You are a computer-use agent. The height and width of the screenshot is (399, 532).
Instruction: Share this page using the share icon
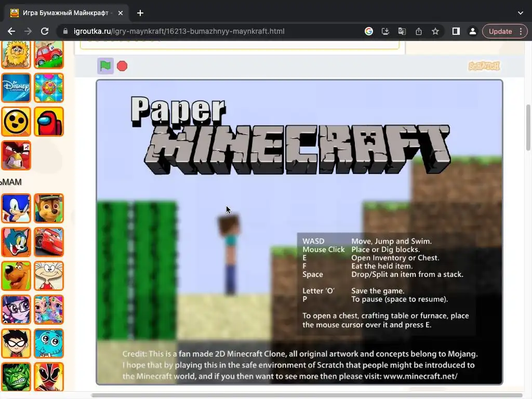[x=419, y=31]
